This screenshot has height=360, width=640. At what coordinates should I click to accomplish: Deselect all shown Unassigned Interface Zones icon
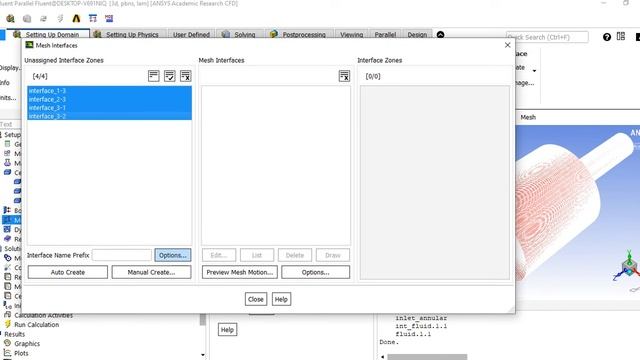[x=185, y=76]
